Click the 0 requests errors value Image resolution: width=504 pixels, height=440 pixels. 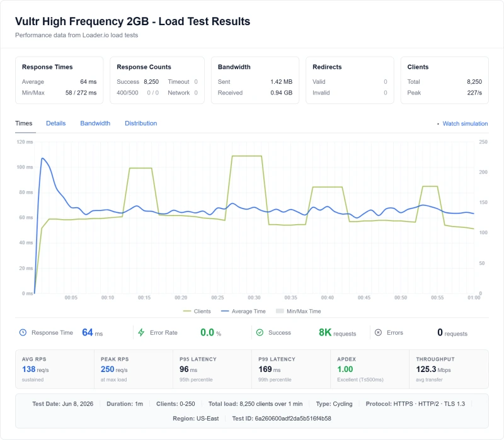[452, 332]
